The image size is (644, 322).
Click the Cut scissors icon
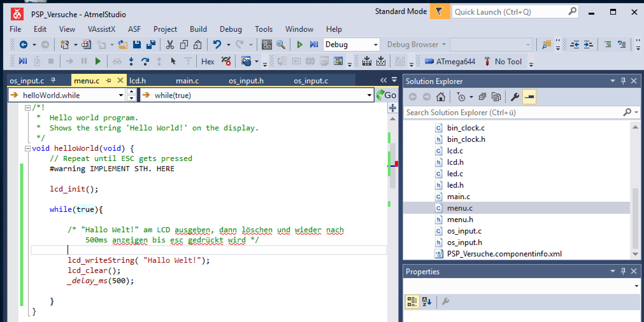(170, 45)
